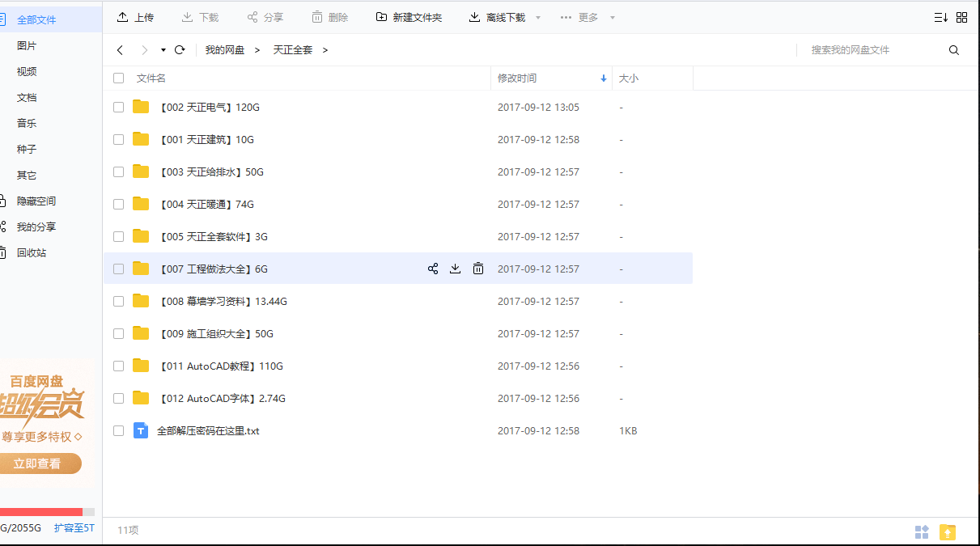Sort by the 文件名 column header

pyautogui.click(x=151, y=78)
